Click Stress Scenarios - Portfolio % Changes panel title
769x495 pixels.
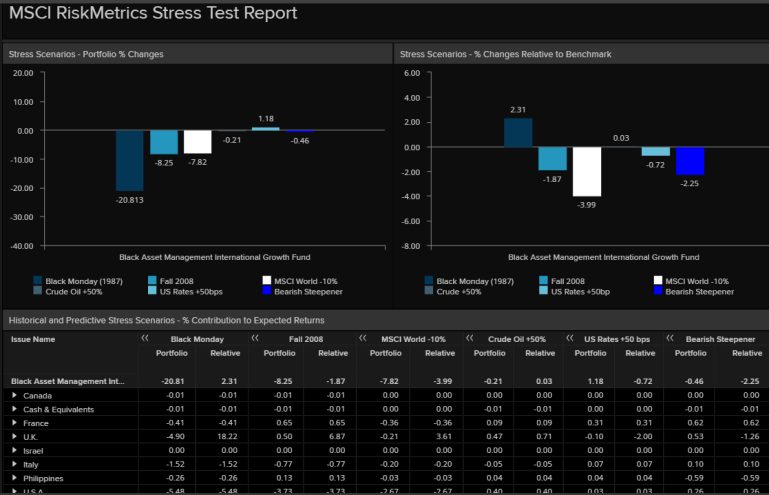pyautogui.click(x=86, y=54)
